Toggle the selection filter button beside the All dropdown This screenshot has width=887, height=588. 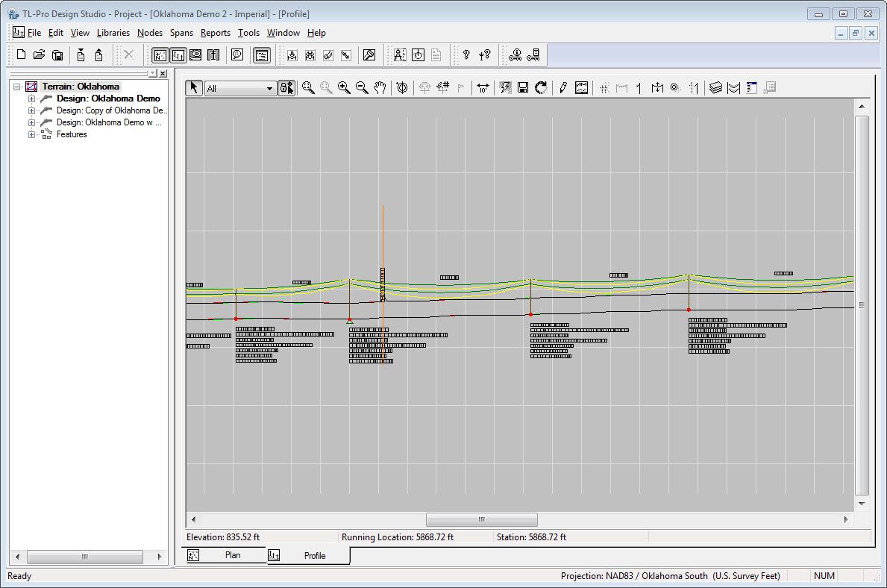(286, 87)
